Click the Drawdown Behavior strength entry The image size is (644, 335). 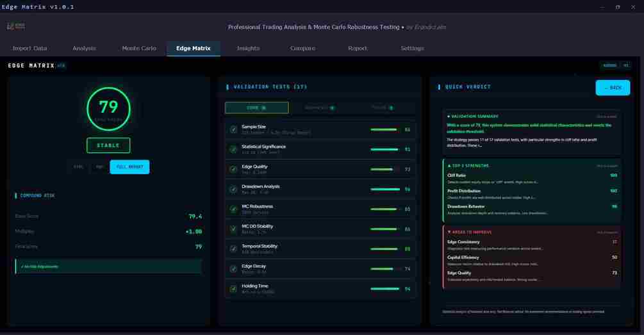(533, 209)
